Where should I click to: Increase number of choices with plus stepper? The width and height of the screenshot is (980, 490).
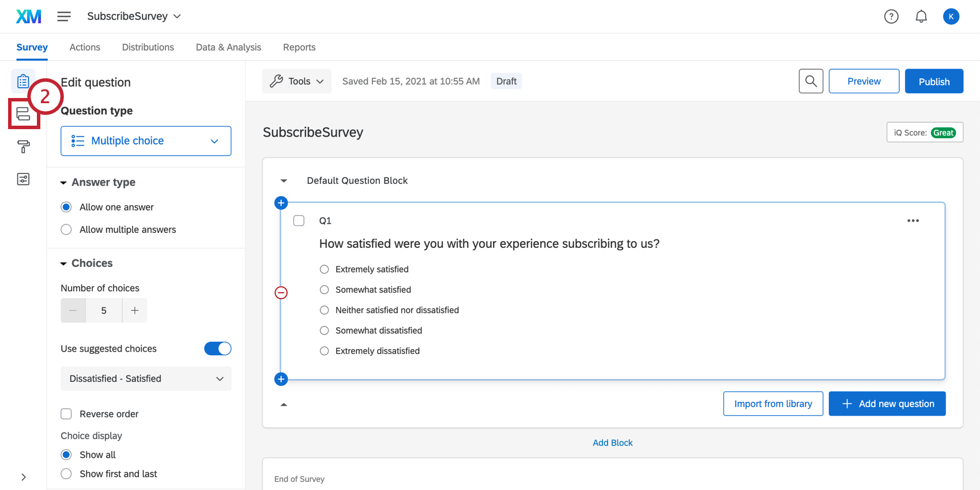134,311
